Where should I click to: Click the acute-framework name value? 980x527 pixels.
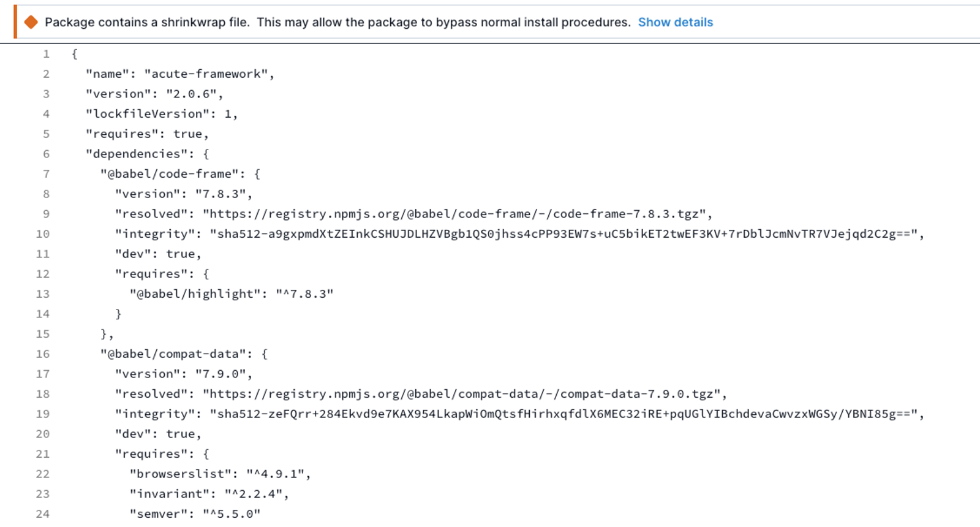pyautogui.click(x=206, y=74)
